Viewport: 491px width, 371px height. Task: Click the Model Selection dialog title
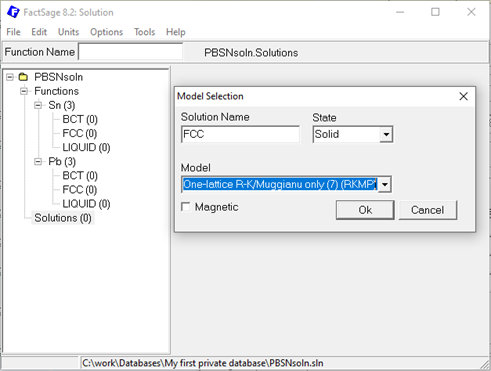210,96
